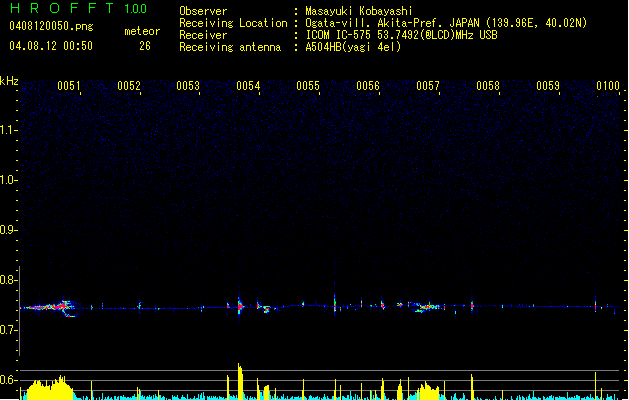The image size is (629, 400).
Task: Click the kHz axis unit label
Action: (x=9, y=81)
